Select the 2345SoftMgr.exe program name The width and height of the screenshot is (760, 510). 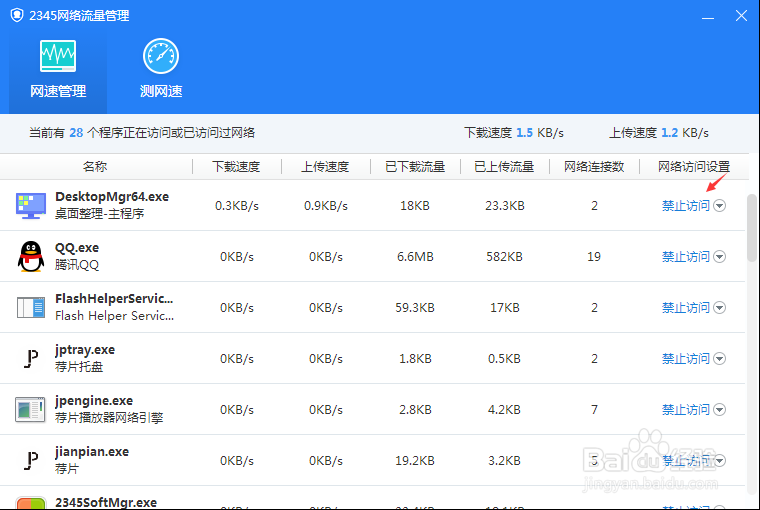coord(106,503)
